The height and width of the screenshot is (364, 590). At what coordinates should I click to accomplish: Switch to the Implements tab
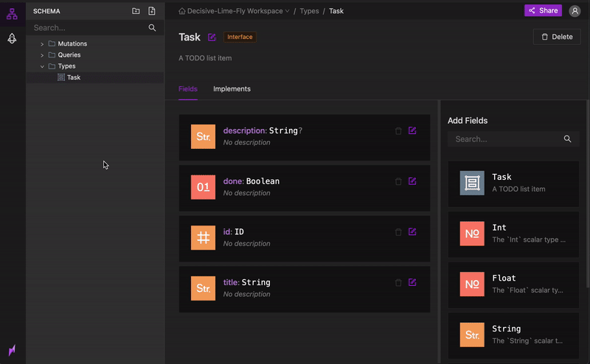click(x=232, y=89)
